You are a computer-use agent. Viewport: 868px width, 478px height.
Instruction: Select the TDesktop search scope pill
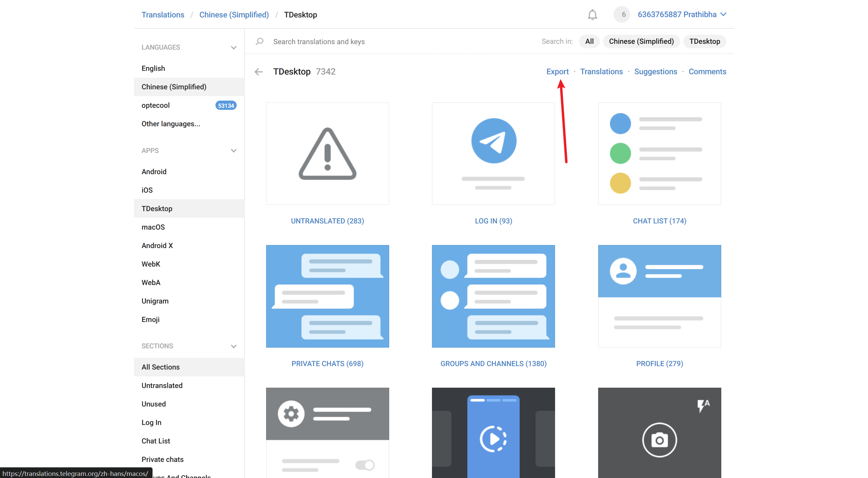click(704, 41)
